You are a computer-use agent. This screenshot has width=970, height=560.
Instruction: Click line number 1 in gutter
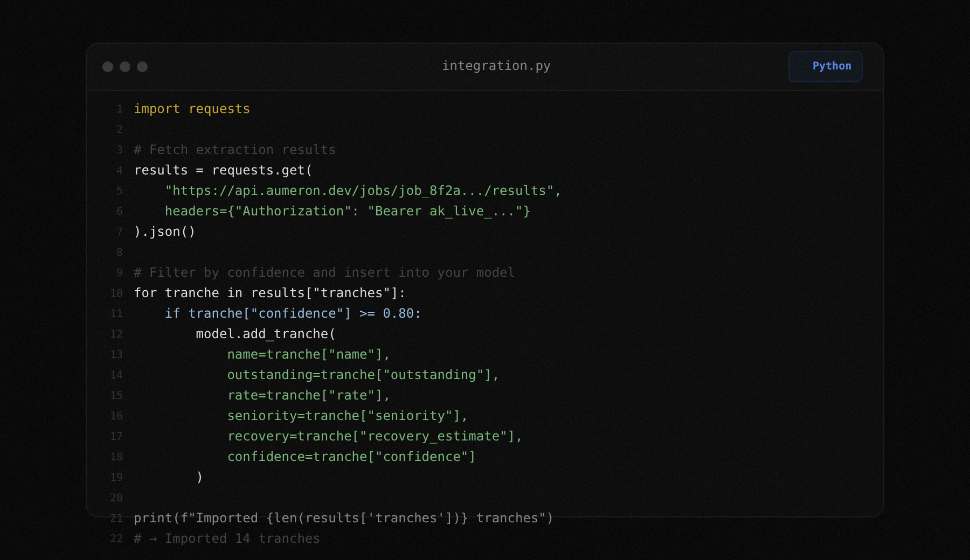tap(120, 109)
